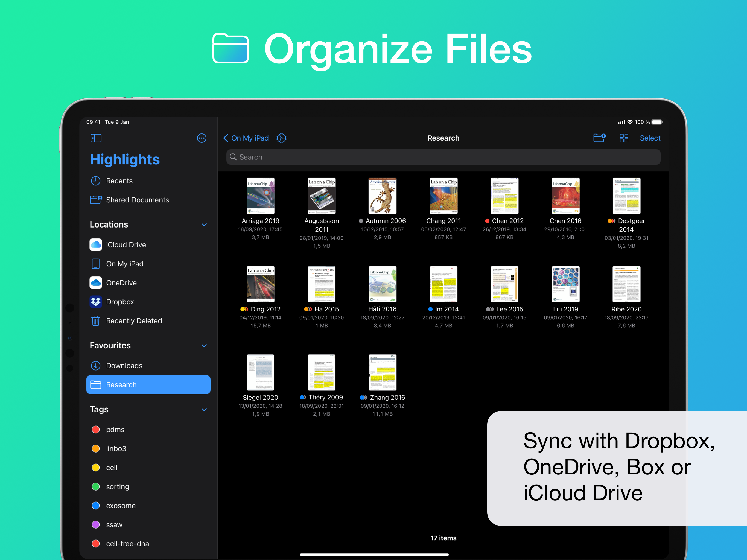The height and width of the screenshot is (560, 747).
Task: Open Recently Deleted trash
Action: tap(134, 320)
